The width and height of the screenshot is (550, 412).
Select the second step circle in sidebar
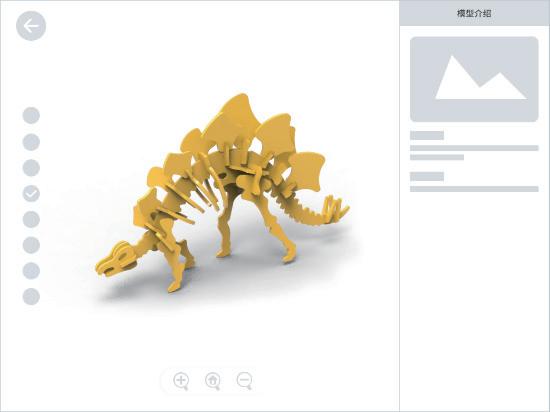point(31,142)
